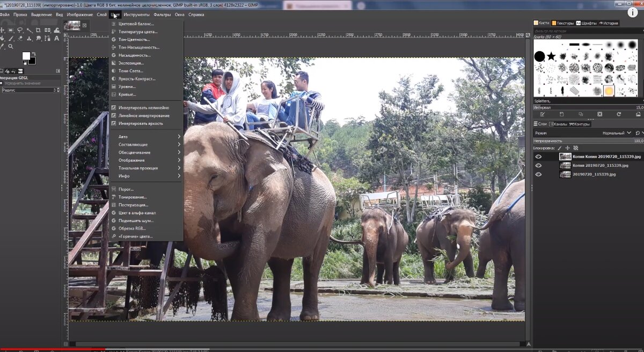The image size is (644, 352).
Task: Switch to the 'Каналы' tab
Action: tap(558, 124)
